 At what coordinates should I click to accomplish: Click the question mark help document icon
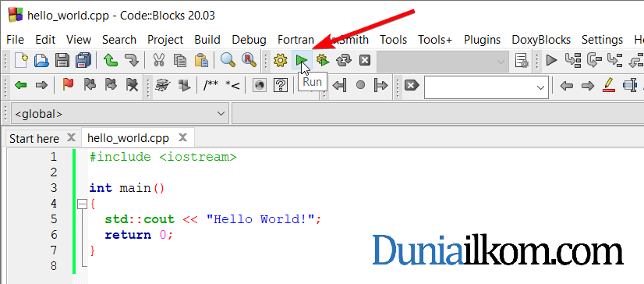(x=281, y=85)
